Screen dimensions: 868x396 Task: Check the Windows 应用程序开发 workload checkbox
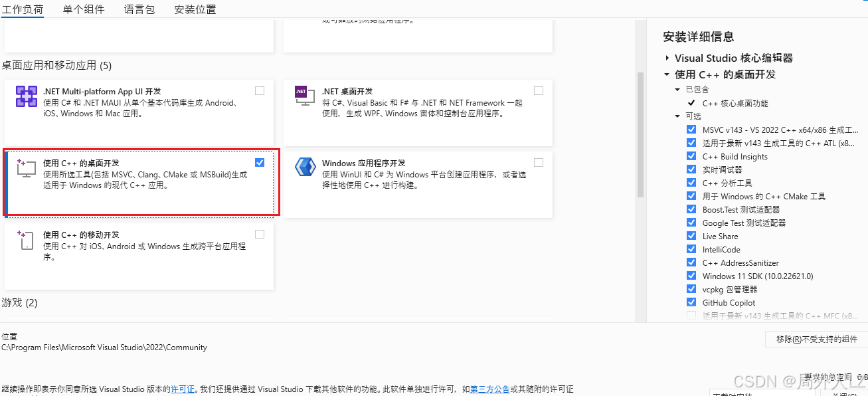pyautogui.click(x=539, y=162)
